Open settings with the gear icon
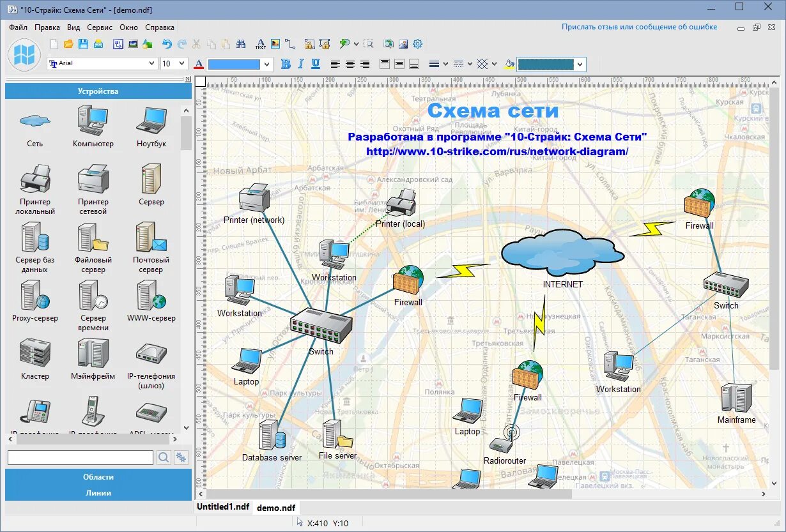The height and width of the screenshot is (532, 786). 418,44
